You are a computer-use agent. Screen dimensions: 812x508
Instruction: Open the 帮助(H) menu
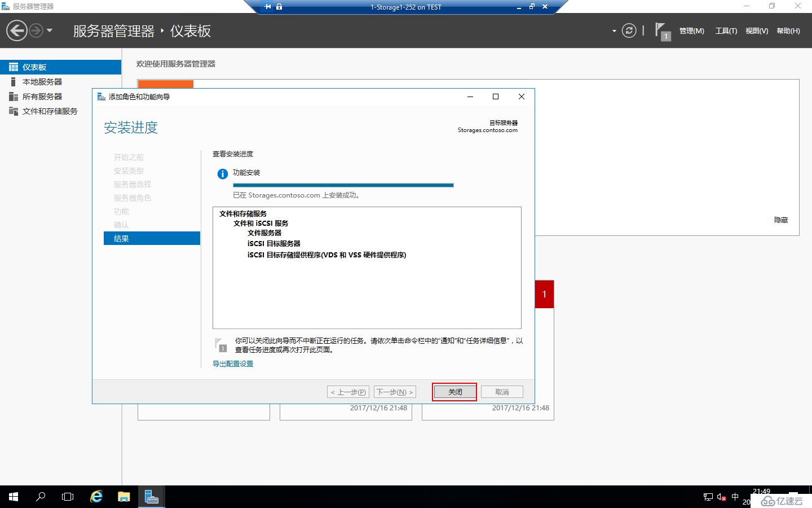(x=788, y=31)
